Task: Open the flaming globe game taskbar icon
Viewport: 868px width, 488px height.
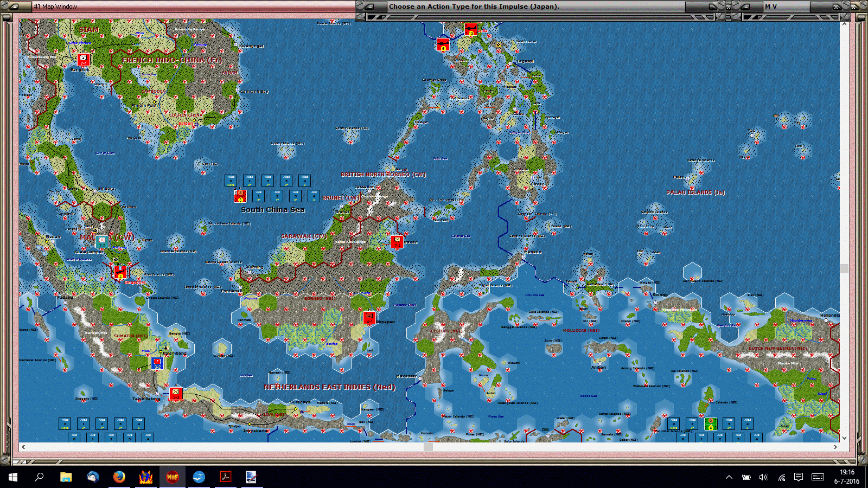Action: pos(146,477)
